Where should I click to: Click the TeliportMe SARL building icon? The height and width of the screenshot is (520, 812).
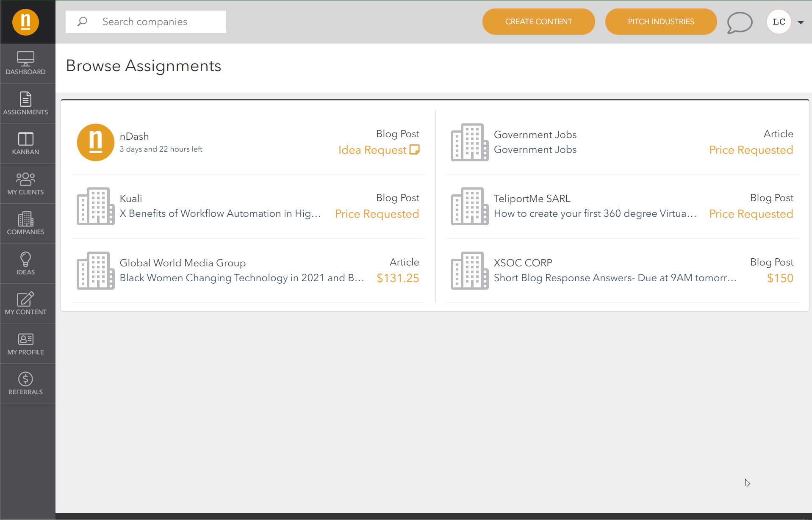pyautogui.click(x=470, y=206)
